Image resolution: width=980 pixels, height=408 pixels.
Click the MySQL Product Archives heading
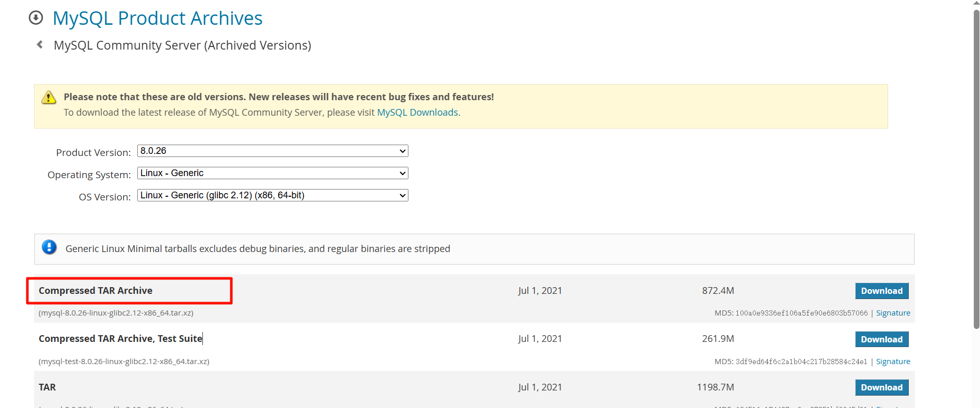click(x=157, y=19)
